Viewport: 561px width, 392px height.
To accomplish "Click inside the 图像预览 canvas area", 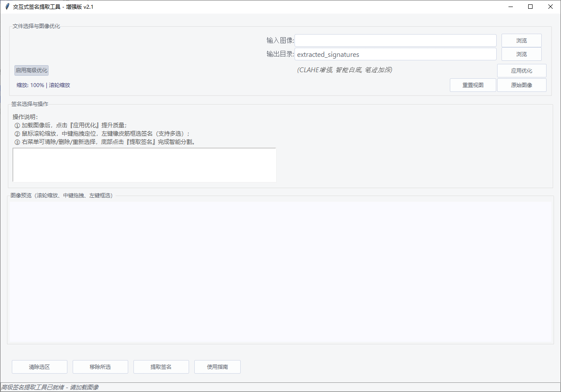I will (x=280, y=272).
